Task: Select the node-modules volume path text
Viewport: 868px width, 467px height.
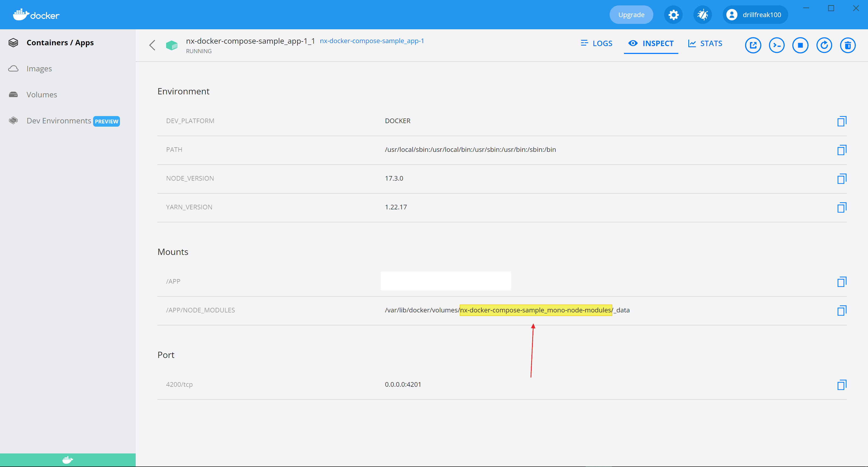Action: tap(507, 311)
